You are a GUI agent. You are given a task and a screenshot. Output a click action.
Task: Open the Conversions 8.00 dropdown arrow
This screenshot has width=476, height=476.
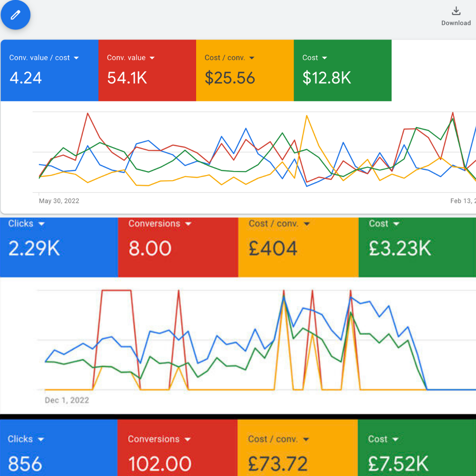pyautogui.click(x=188, y=224)
